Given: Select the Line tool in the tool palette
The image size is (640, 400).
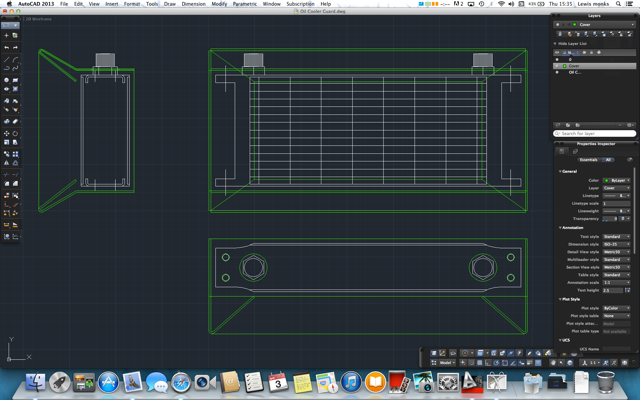Looking at the screenshot, I should pos(6,59).
